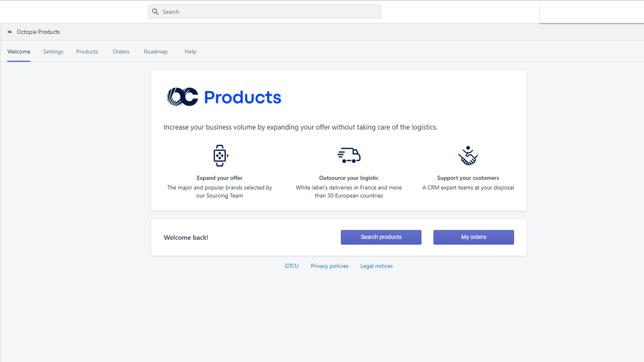
Task: Open the GTCU link
Action: tap(292, 266)
